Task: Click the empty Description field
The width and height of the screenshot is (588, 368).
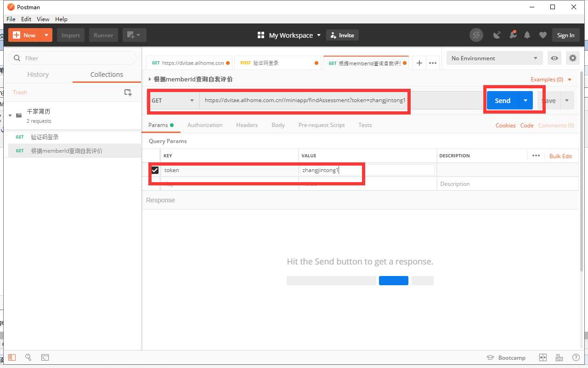Action: click(x=507, y=184)
